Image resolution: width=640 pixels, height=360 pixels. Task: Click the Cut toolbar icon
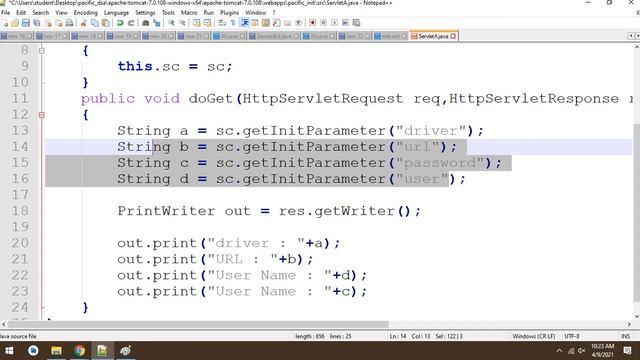point(84,23)
